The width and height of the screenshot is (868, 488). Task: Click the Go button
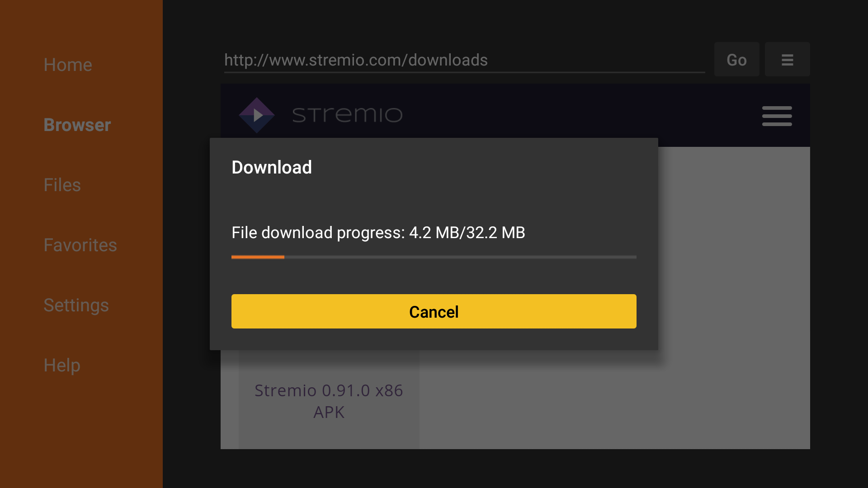pos(736,60)
